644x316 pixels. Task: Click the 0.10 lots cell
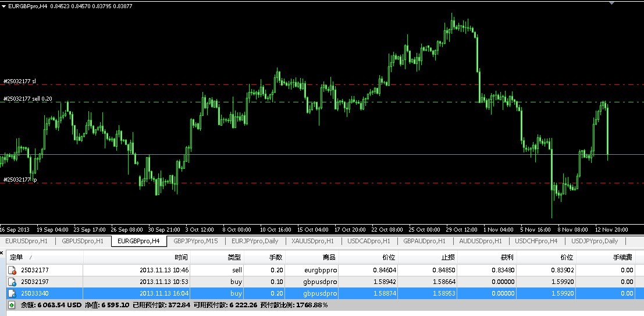click(x=277, y=282)
